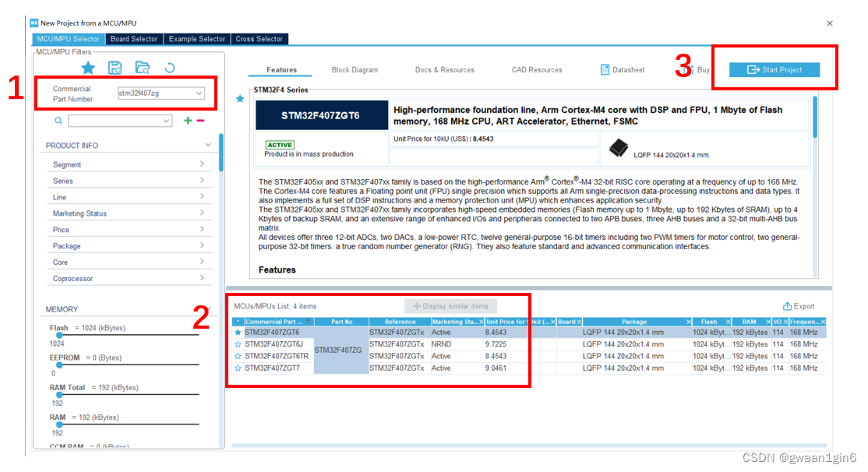Image resolution: width=868 pixels, height=472 pixels.
Task: Expand the Segment filter
Action: [202, 164]
